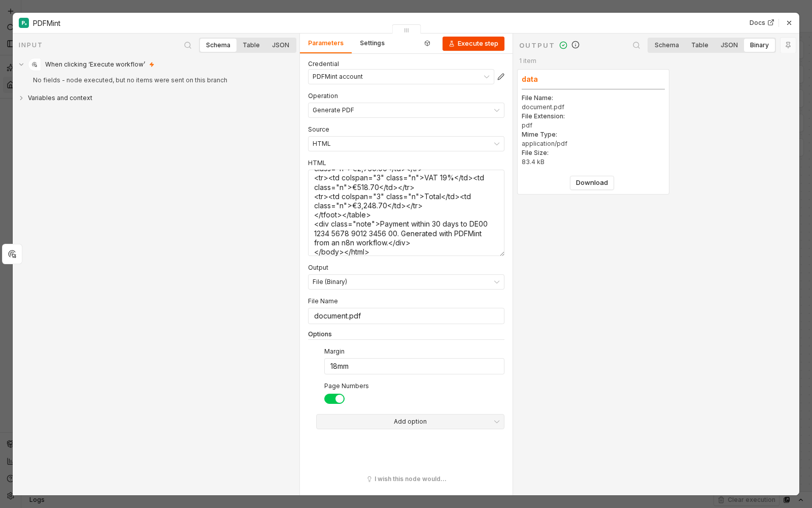Image resolution: width=812 pixels, height=508 pixels.
Task: Expand Variables and context
Action: click(21, 98)
